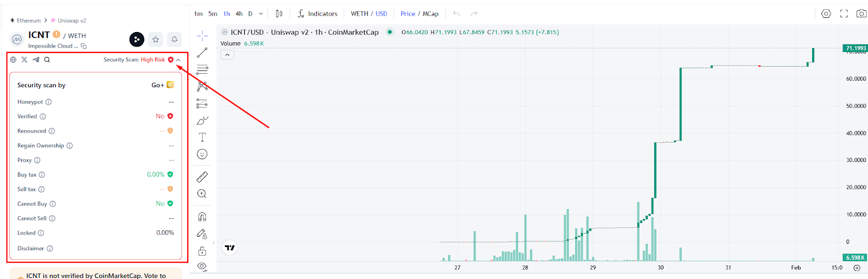Collapse the Security Scan panel chevron
The image size is (868, 279).
tap(178, 60)
